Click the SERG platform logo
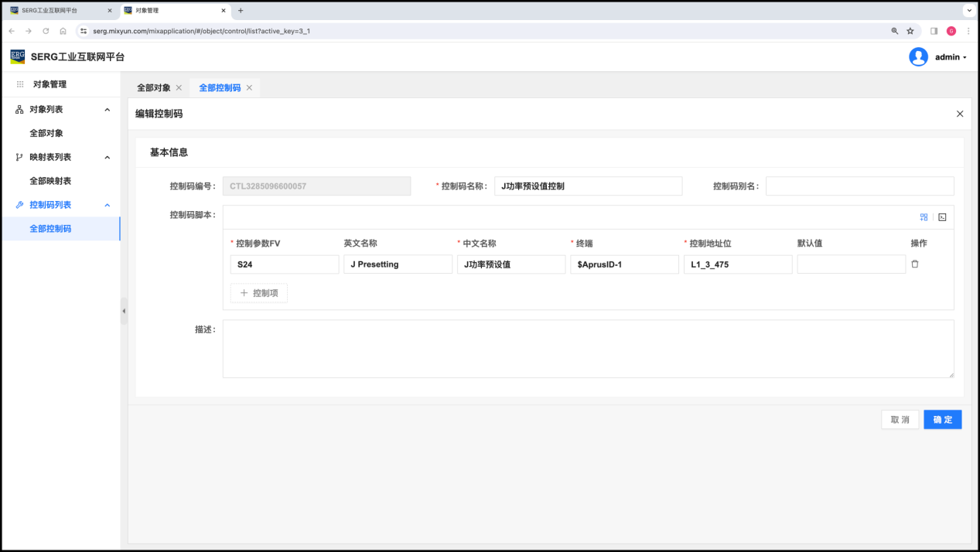Screen dimensions: 980x552 [18, 56]
